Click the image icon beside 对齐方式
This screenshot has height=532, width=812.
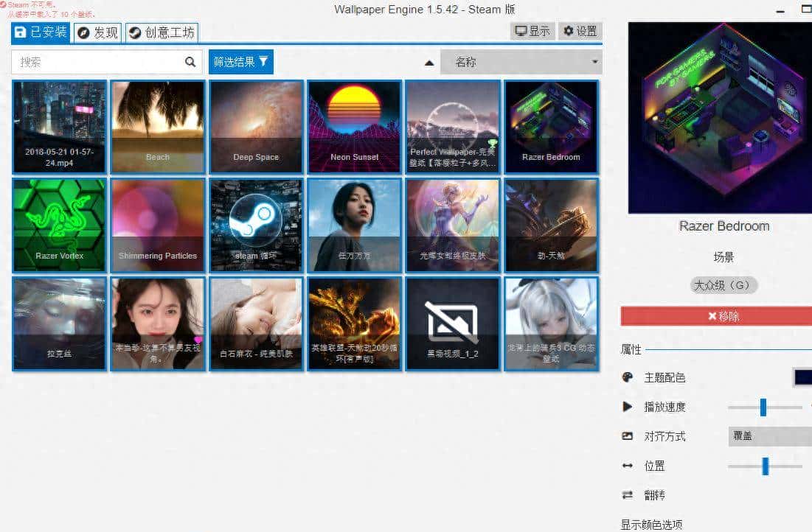[x=628, y=436]
